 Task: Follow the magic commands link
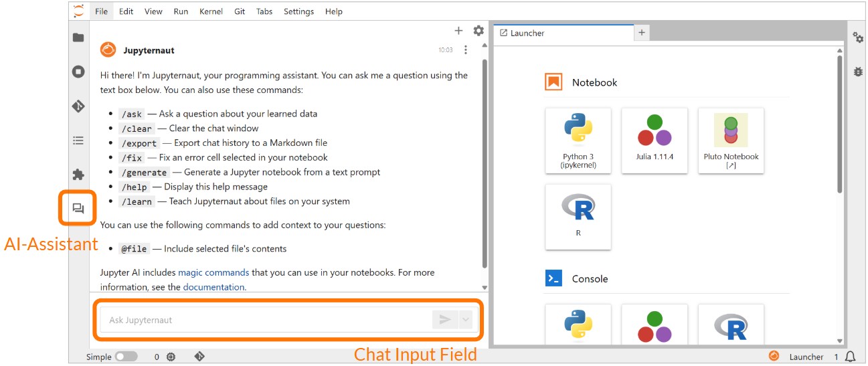coord(213,272)
